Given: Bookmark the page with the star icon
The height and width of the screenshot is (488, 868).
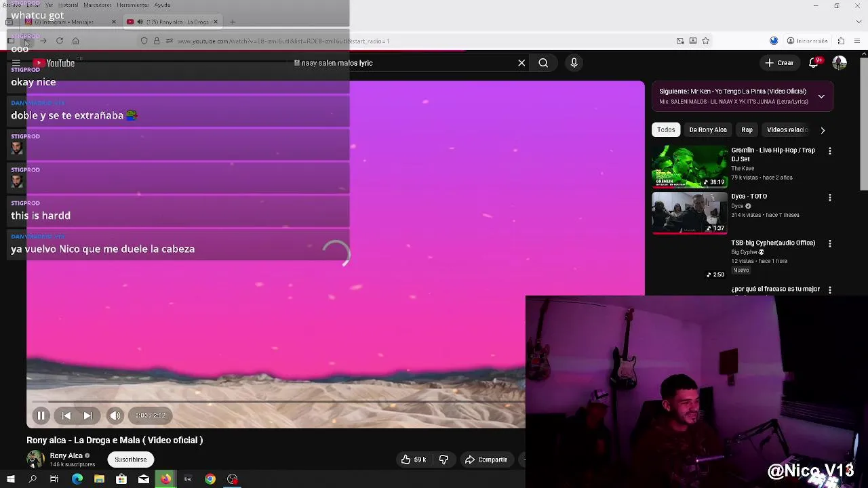Looking at the screenshot, I should click(x=705, y=41).
